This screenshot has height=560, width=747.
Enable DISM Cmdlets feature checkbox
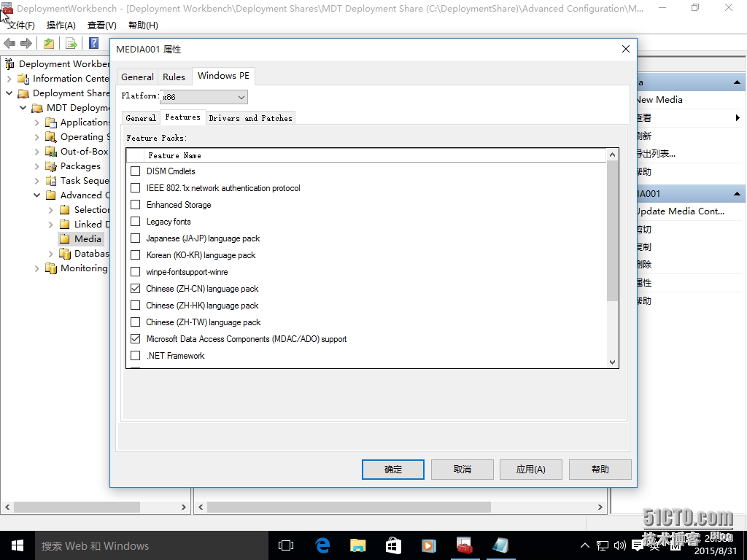[x=135, y=171]
